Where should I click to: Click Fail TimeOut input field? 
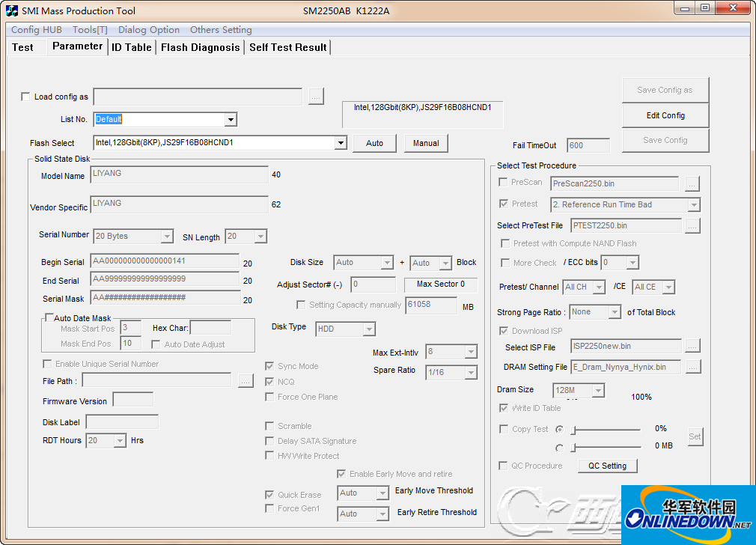coord(588,146)
